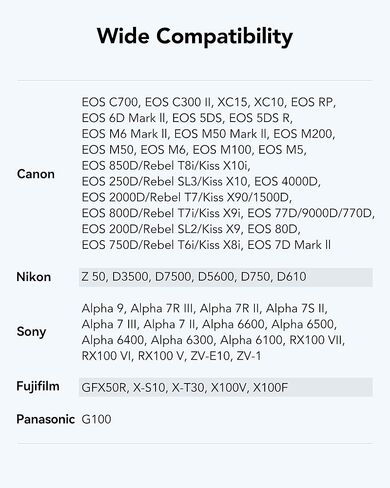
Task: Click the EOS M6 Mark II entry
Action: (124, 134)
